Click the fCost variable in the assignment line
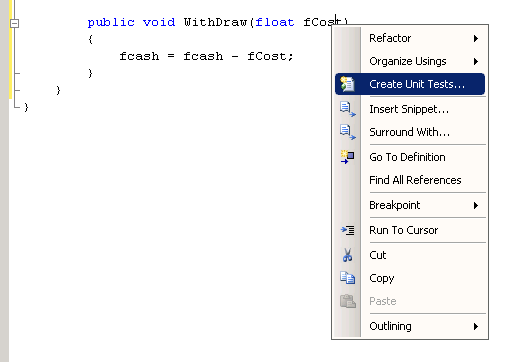 pyautogui.click(x=270, y=56)
